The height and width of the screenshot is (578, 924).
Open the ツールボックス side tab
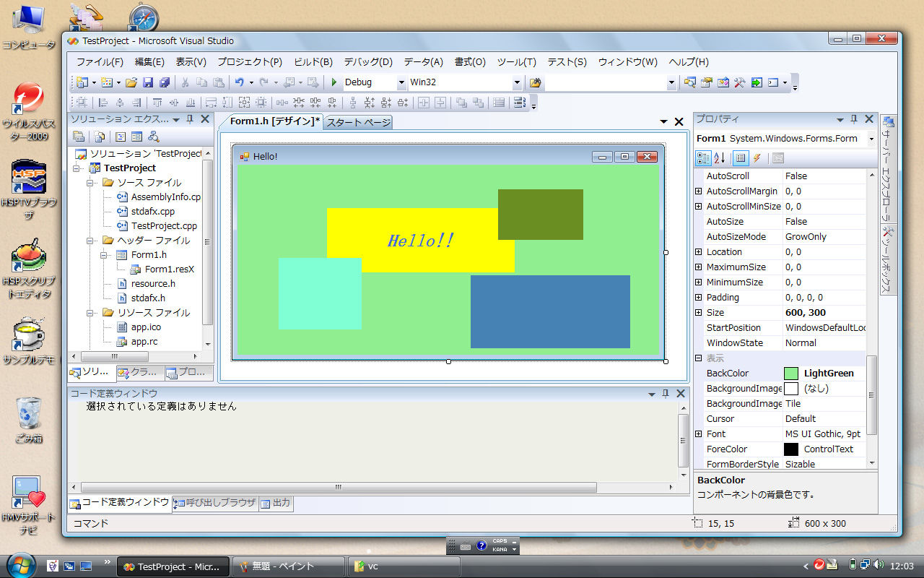tap(889, 259)
